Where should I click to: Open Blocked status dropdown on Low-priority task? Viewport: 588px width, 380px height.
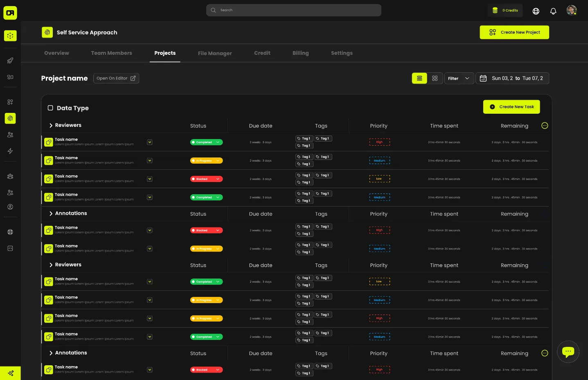tap(206, 179)
